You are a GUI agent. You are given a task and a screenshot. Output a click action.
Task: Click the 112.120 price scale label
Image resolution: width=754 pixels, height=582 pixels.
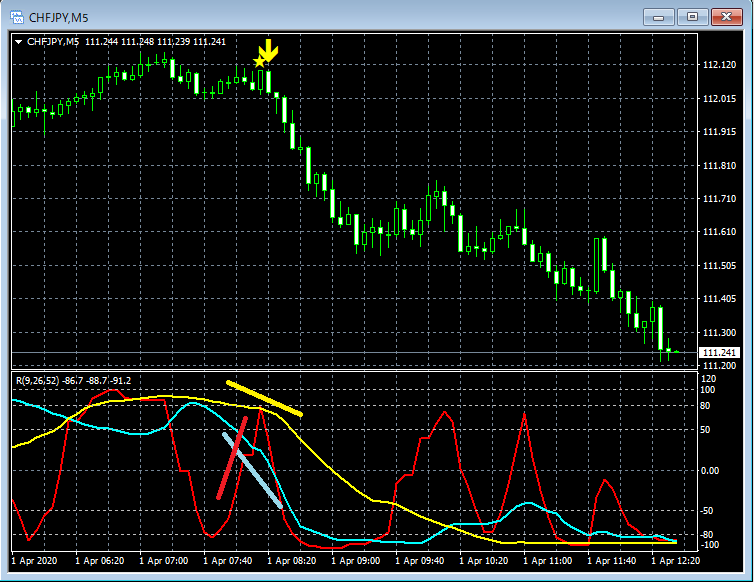tap(719, 64)
